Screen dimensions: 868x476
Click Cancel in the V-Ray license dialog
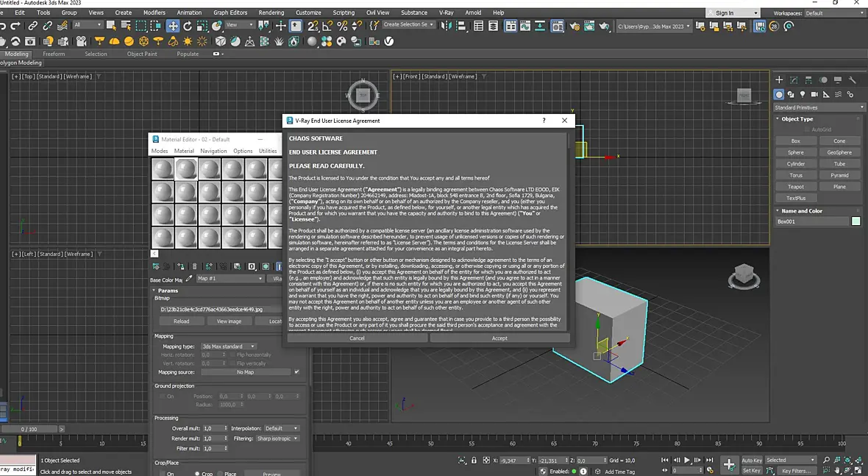[x=357, y=338]
